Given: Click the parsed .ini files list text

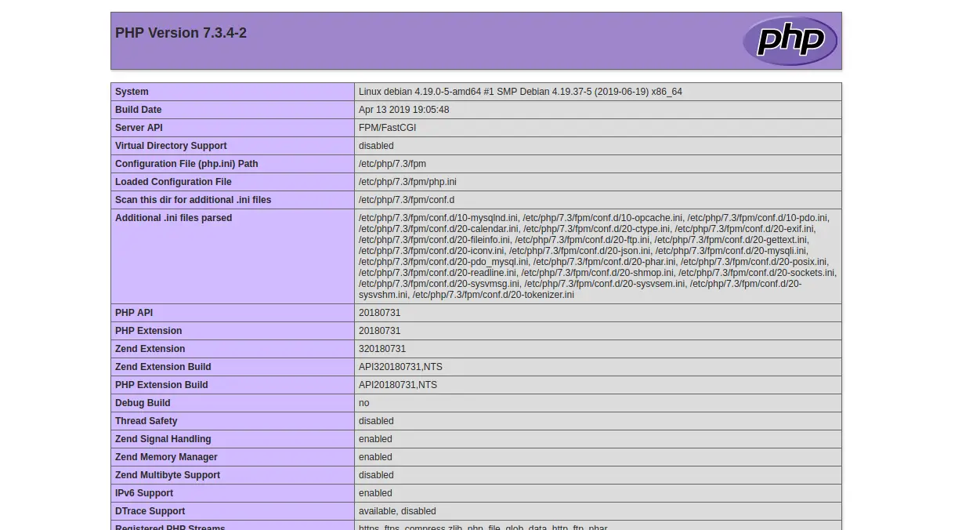Looking at the screenshot, I should click(598, 256).
